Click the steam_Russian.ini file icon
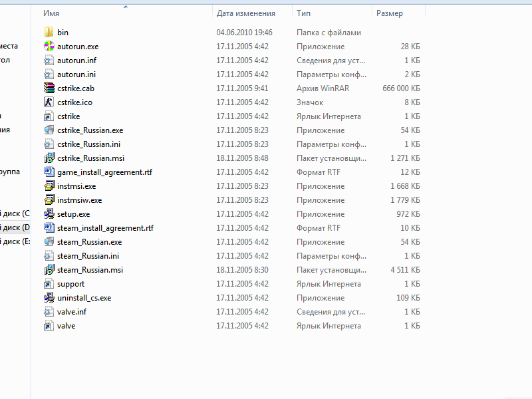Image resolution: width=532 pixels, height=399 pixels. [49, 256]
